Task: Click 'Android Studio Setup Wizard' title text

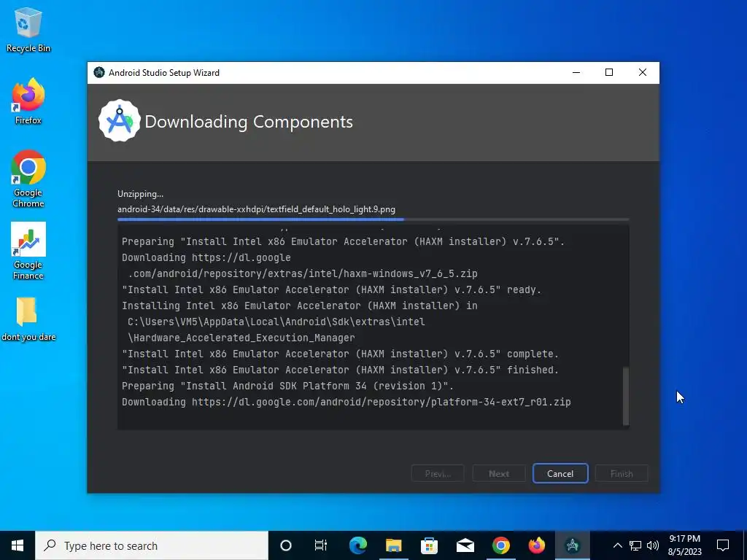Action: tap(164, 73)
